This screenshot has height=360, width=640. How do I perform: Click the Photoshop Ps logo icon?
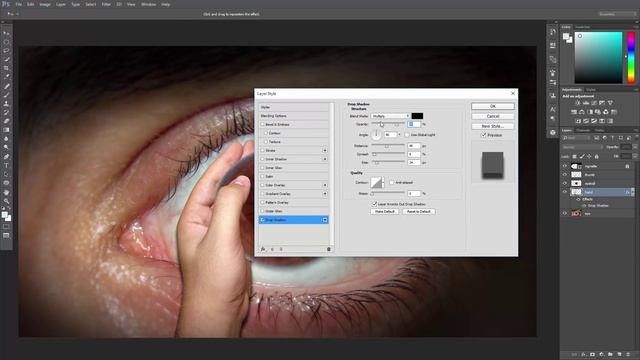coord(6,4)
